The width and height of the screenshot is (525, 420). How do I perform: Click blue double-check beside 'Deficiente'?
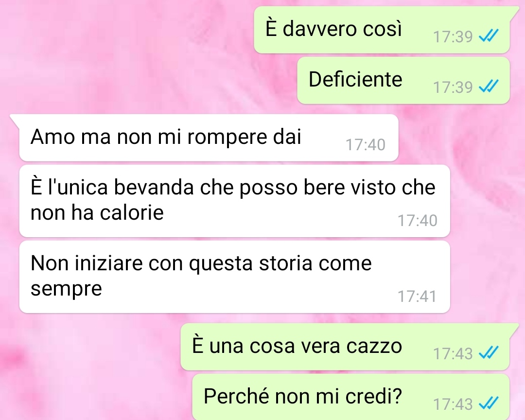(x=489, y=86)
